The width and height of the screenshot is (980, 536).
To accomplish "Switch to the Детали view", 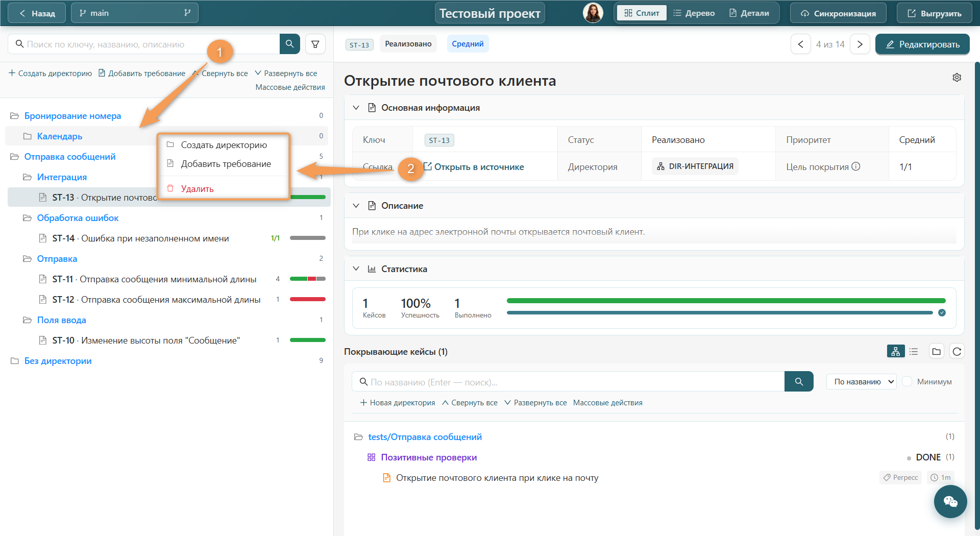I will point(749,13).
